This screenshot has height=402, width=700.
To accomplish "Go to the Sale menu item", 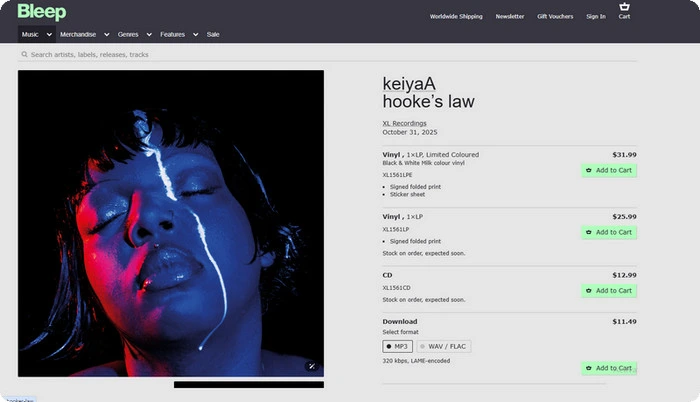I will [213, 34].
